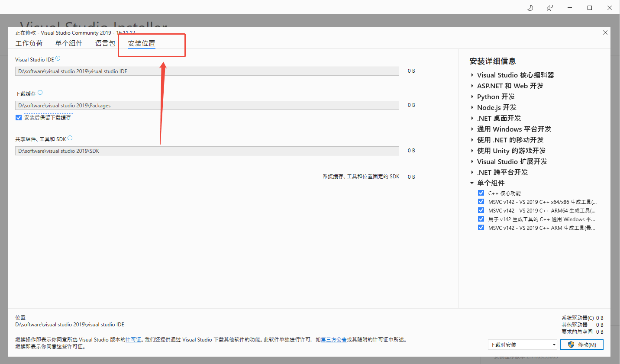
Task: Click the 下载缓存 Packages path field
Action: (207, 106)
